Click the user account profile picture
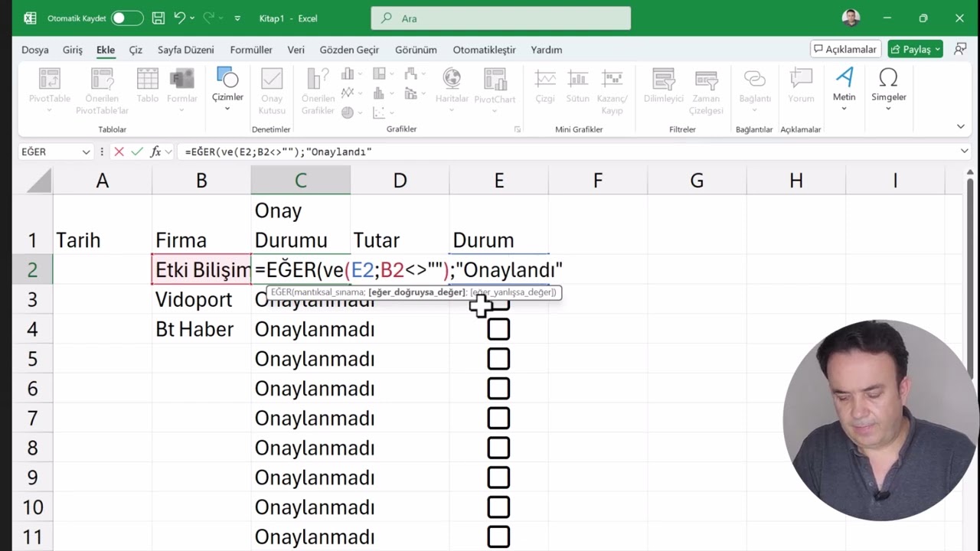 pos(851,18)
